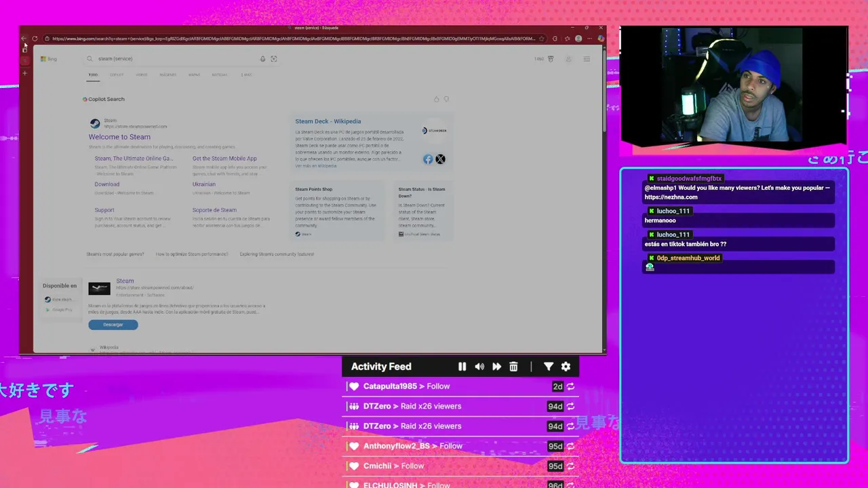
Task: Like the Copilot Search answer
Action: (x=436, y=99)
